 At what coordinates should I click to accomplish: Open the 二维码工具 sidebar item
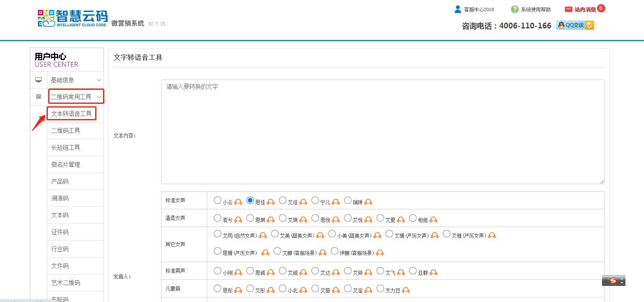(66, 131)
